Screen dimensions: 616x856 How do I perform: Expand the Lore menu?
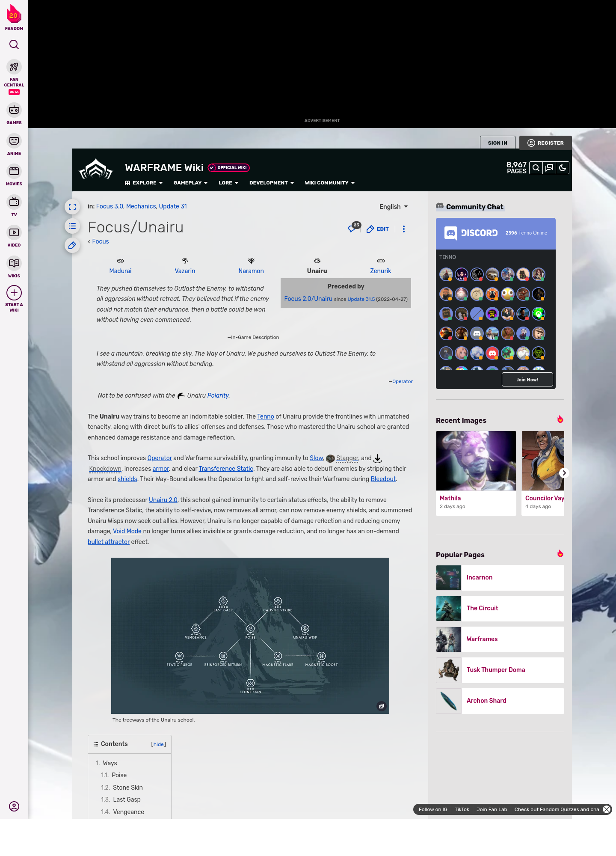pyautogui.click(x=228, y=183)
